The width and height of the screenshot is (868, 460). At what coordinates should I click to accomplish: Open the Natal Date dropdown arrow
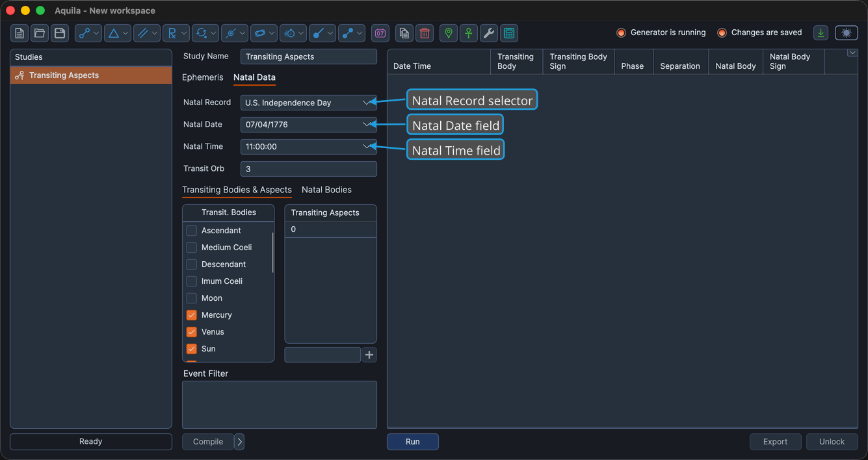tap(367, 125)
